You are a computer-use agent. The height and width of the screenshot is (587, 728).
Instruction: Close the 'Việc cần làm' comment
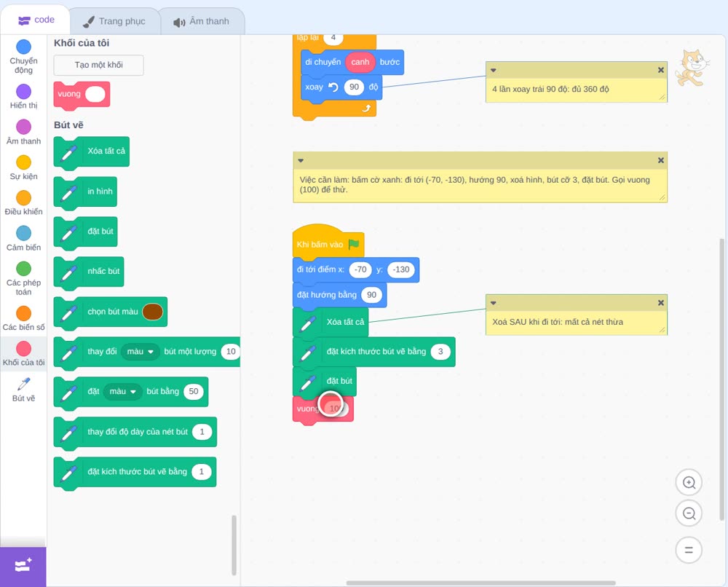(x=661, y=160)
